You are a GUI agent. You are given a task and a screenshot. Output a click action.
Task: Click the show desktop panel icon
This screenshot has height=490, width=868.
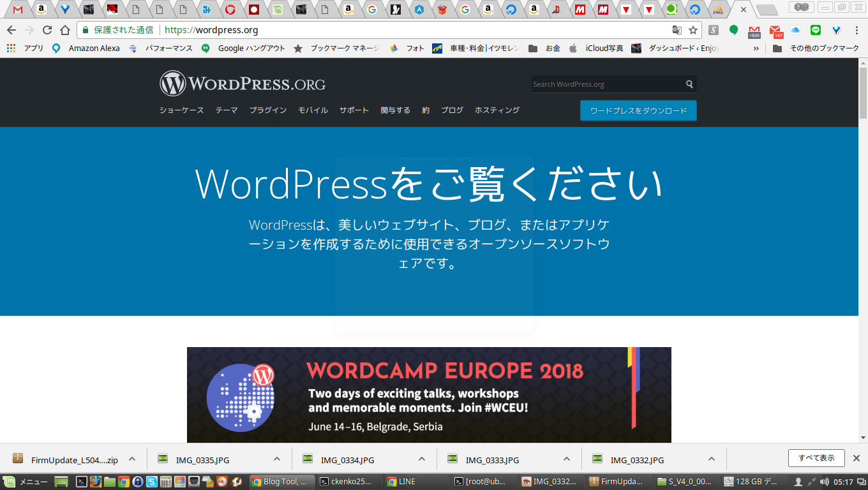tap(61, 482)
